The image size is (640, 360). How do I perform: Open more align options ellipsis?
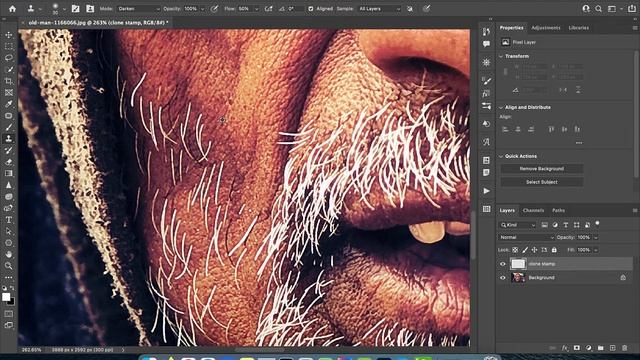[579, 143]
